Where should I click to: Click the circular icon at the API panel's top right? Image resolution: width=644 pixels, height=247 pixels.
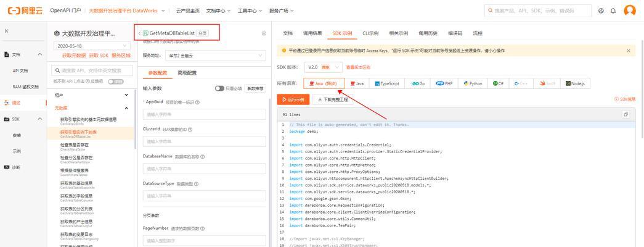tap(264, 33)
